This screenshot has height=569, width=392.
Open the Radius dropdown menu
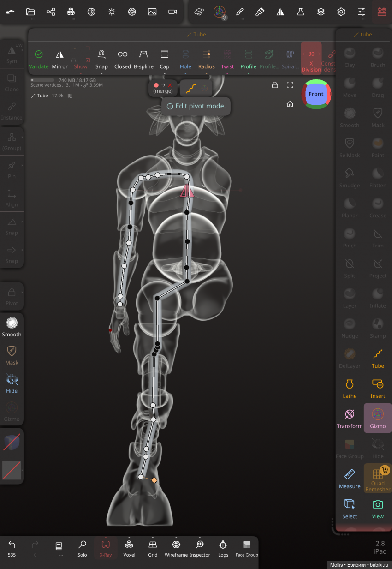click(207, 60)
